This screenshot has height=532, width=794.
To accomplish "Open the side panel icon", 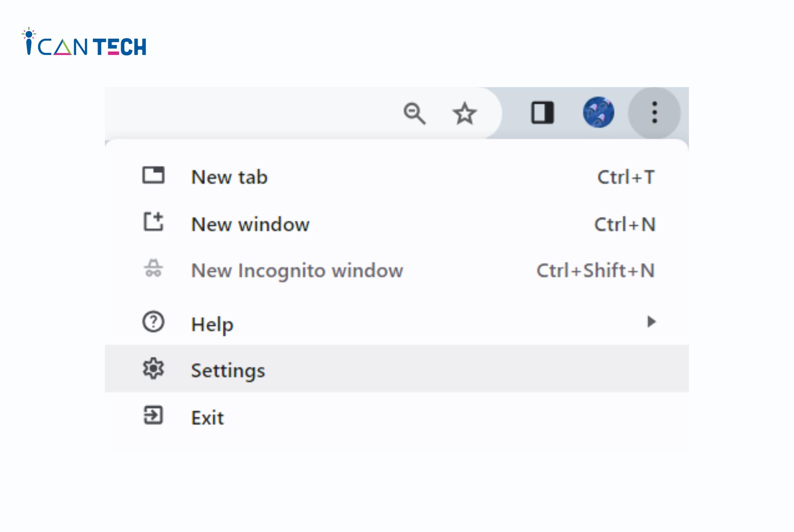I will [542, 113].
